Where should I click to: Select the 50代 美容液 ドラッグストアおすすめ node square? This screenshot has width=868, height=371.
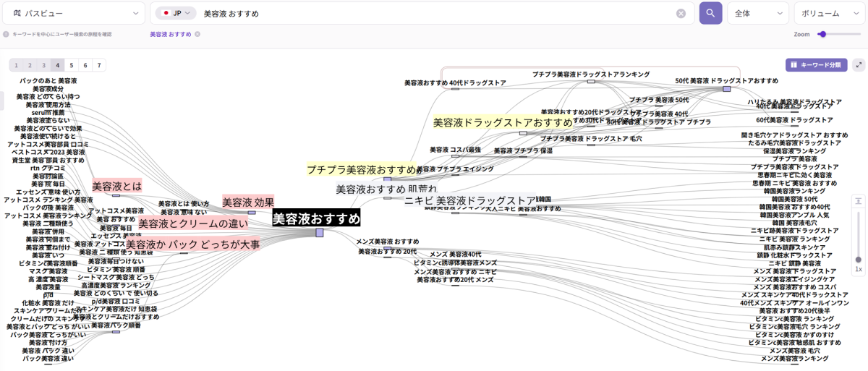tap(727, 89)
